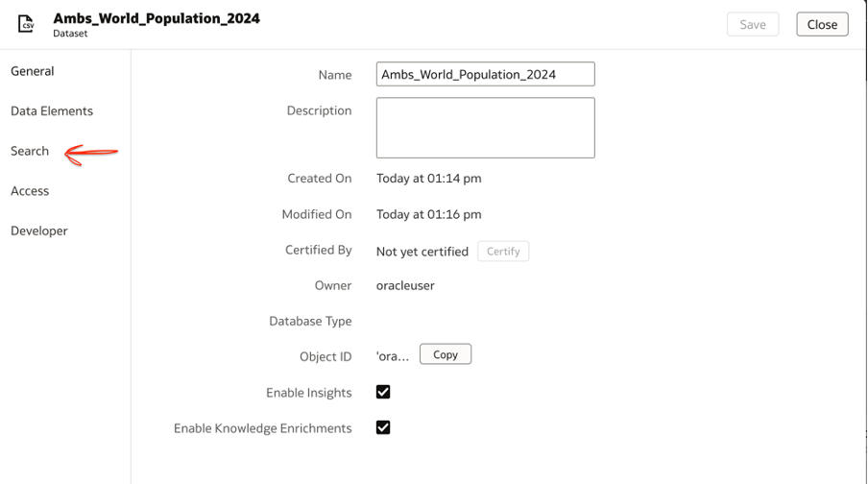868x484 pixels.
Task: Click the 'Not yet certified' text
Action: pos(422,252)
